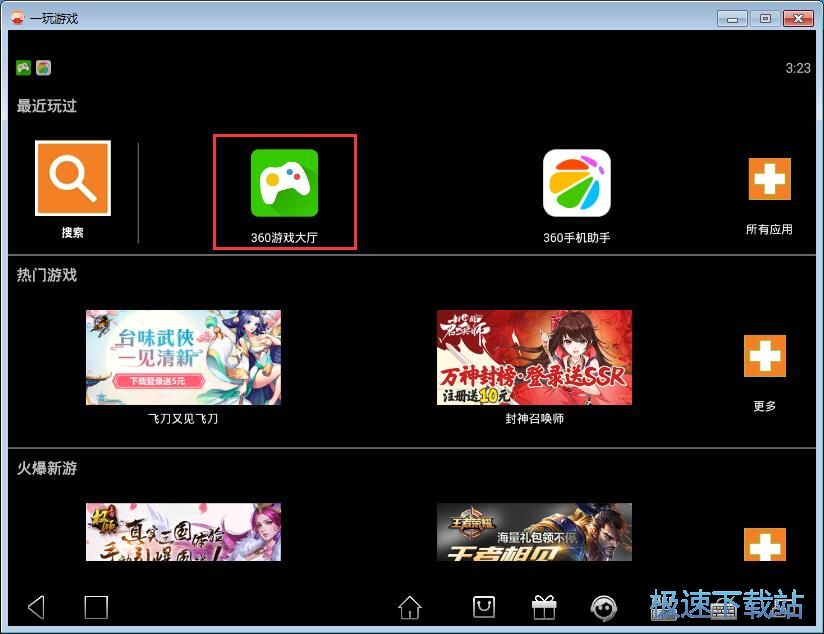Click 360手机助手 label

pyautogui.click(x=576, y=238)
